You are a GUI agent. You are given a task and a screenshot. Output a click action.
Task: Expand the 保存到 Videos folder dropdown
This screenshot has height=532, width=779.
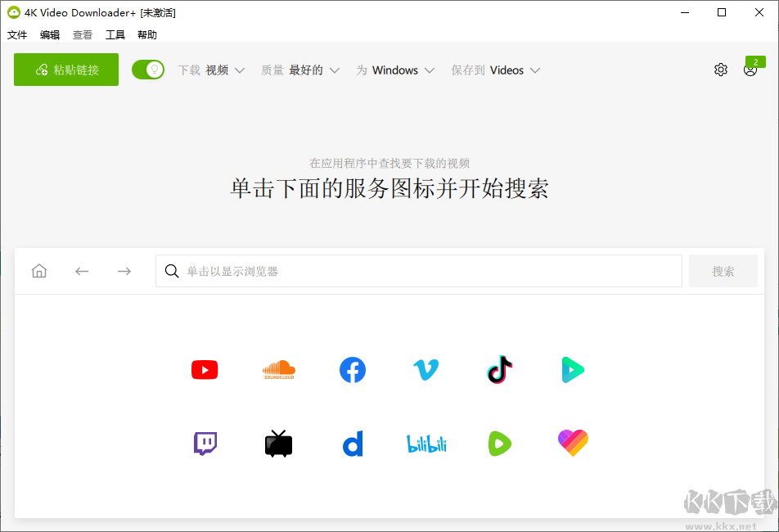point(495,70)
